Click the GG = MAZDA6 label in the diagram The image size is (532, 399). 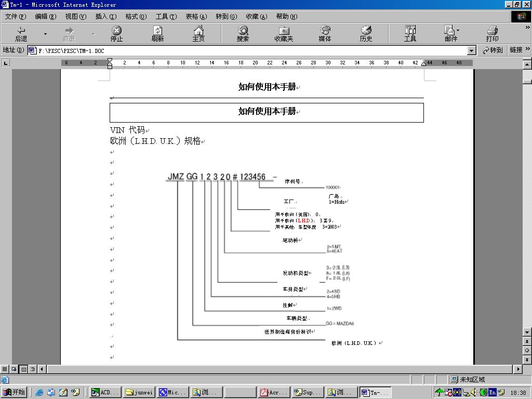tap(340, 323)
